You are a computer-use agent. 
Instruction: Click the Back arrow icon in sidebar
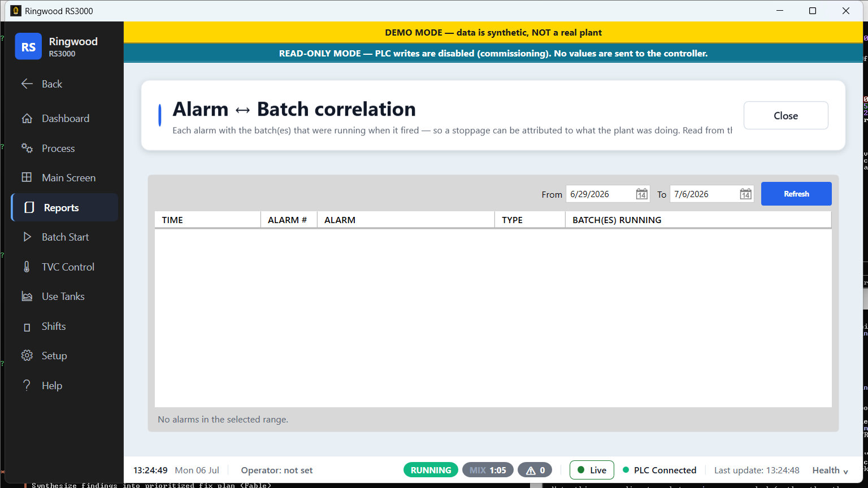click(x=27, y=84)
